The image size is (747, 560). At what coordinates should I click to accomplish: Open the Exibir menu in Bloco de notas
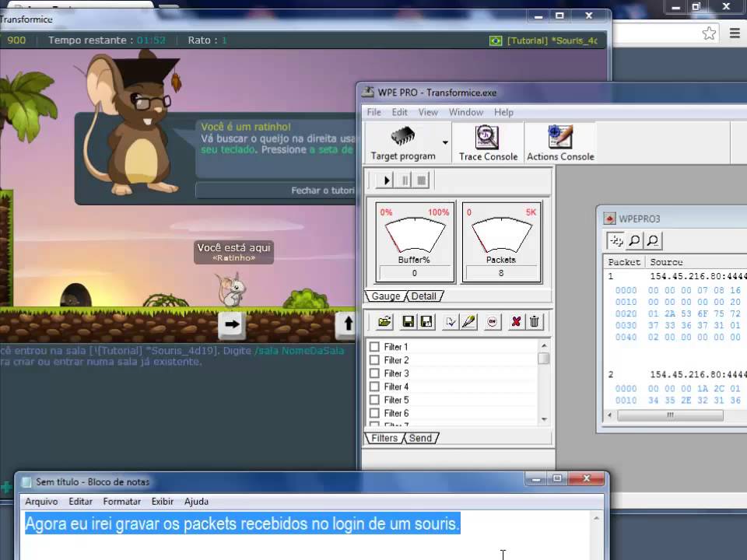click(163, 502)
